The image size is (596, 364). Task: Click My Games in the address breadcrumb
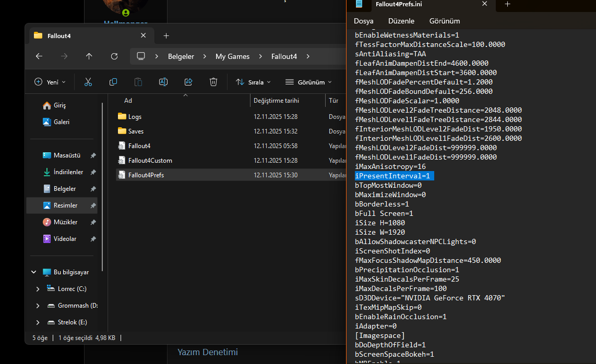point(232,56)
